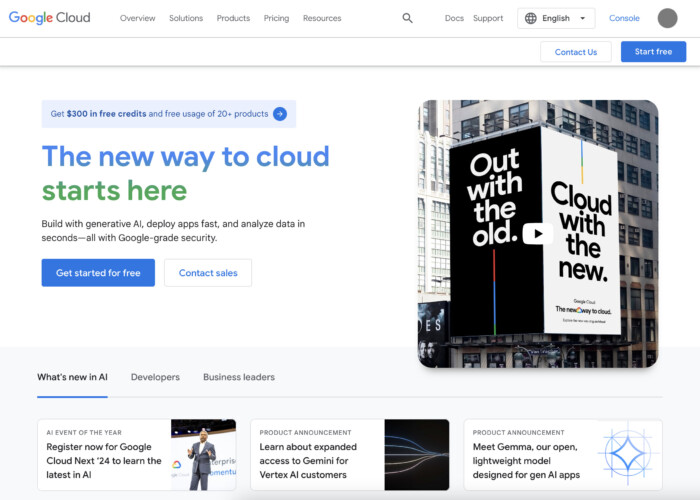Open the Resources menu
The height and width of the screenshot is (500, 700).
coord(322,18)
